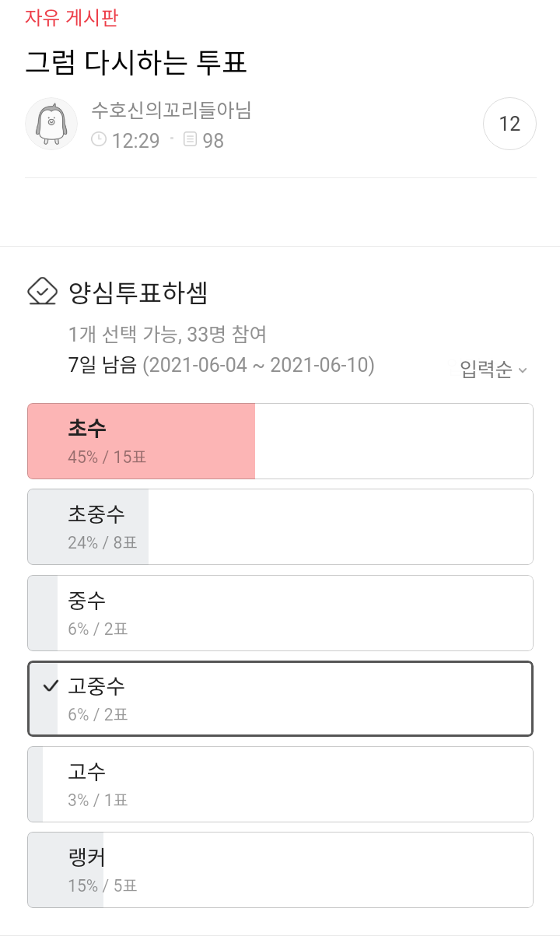The image size is (560, 936).
Task: Choose the 중수 poll option
Action: [x=280, y=613]
